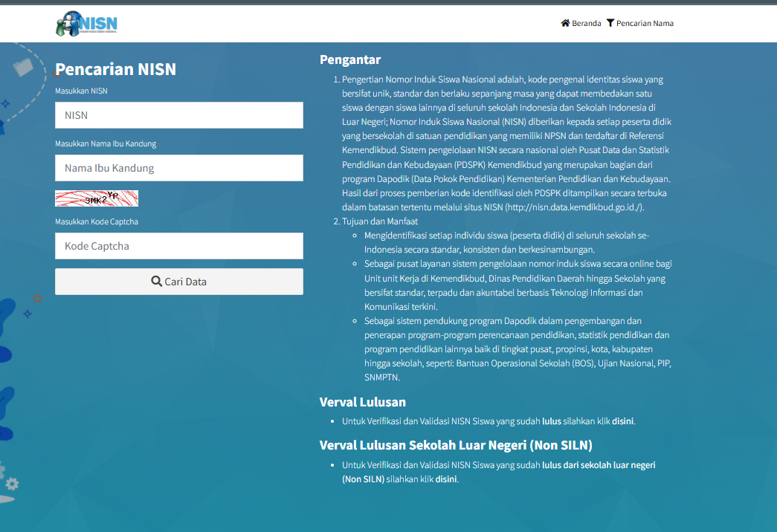Click the home icon beside Beranda
The width and height of the screenshot is (777, 532).
point(565,23)
